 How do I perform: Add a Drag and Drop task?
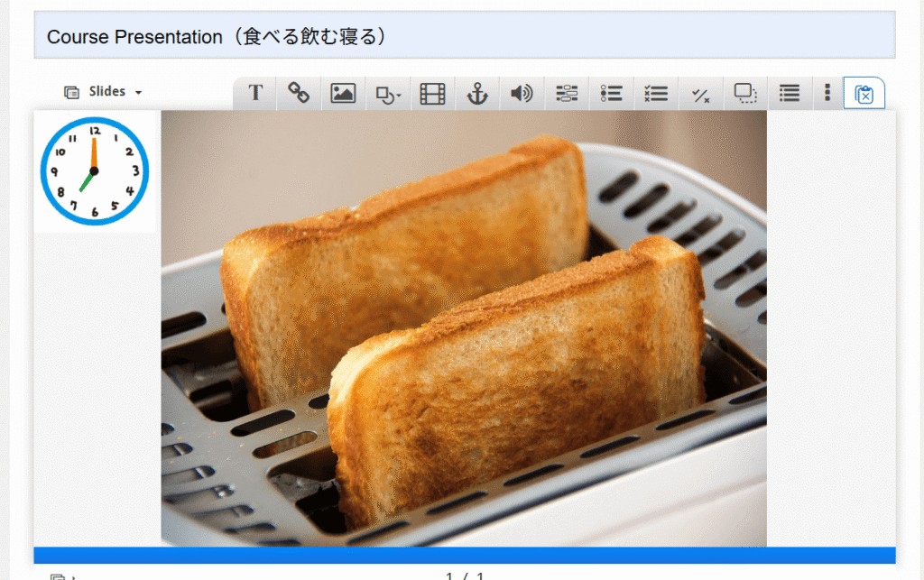click(745, 93)
